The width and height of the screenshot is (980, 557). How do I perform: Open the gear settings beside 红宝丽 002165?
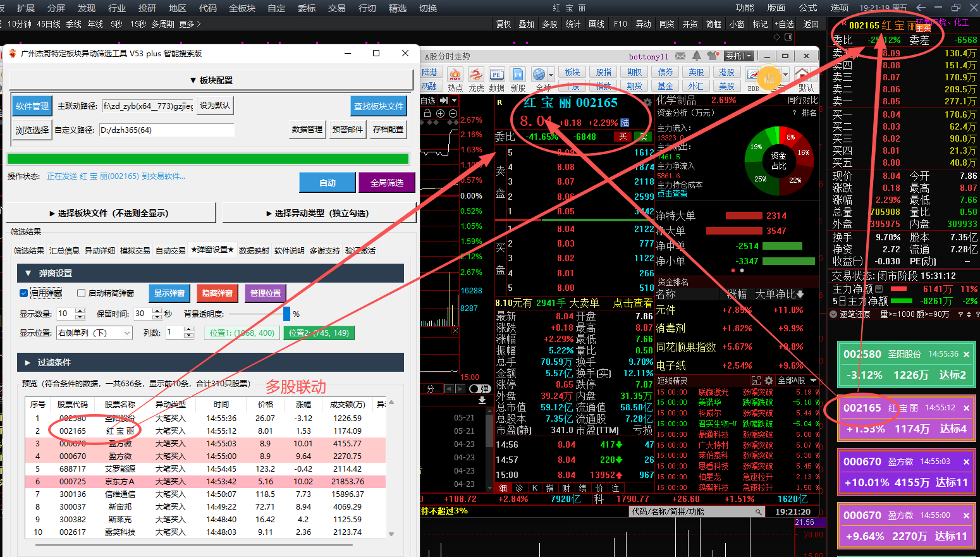click(x=647, y=102)
